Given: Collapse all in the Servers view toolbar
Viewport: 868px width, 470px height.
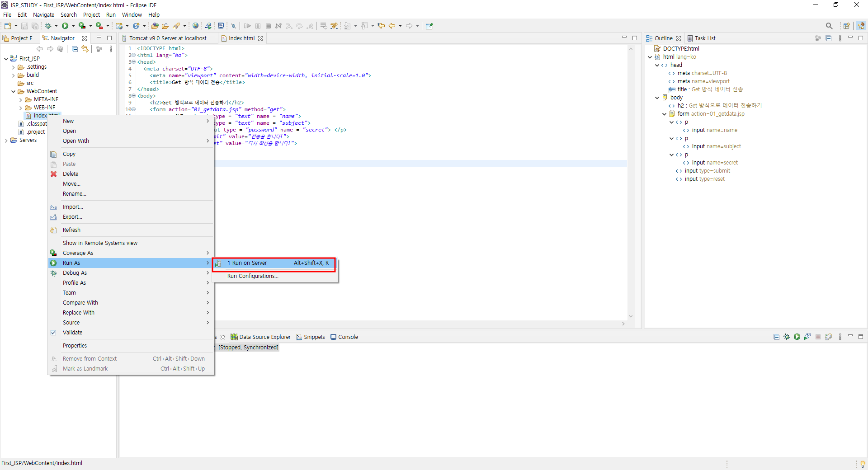Looking at the screenshot, I should click(776, 337).
